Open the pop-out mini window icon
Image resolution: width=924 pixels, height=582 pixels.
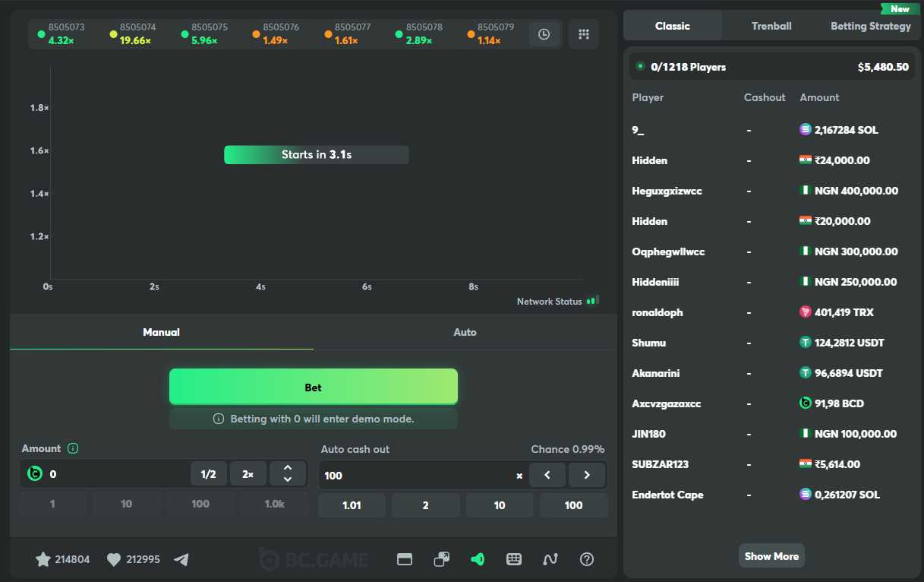point(441,559)
